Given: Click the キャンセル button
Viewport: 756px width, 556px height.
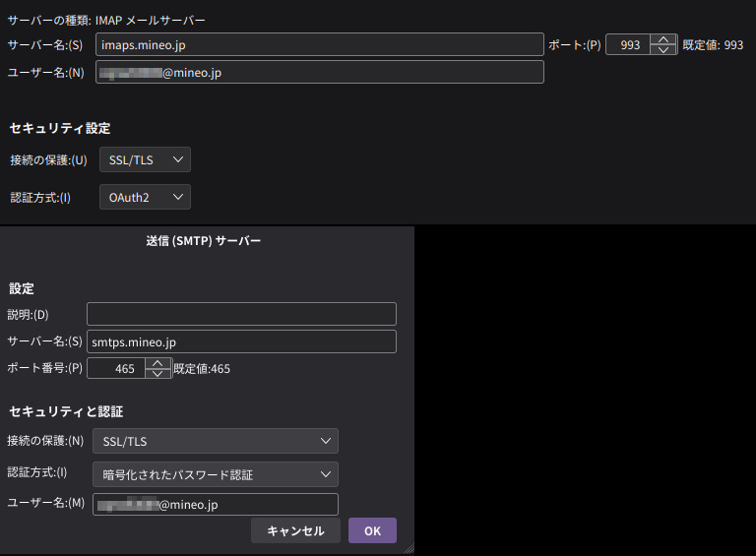Looking at the screenshot, I should [295, 530].
